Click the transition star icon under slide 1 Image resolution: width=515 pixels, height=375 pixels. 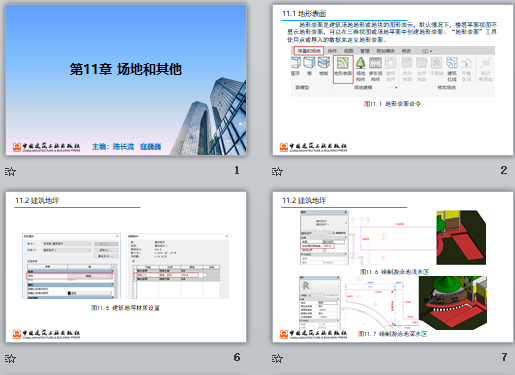click(x=10, y=172)
